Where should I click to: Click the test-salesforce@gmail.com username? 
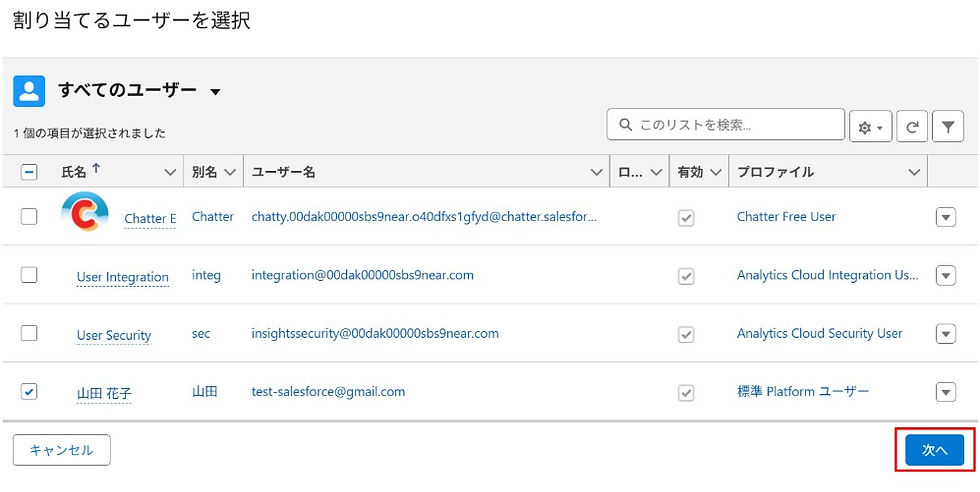tap(328, 392)
